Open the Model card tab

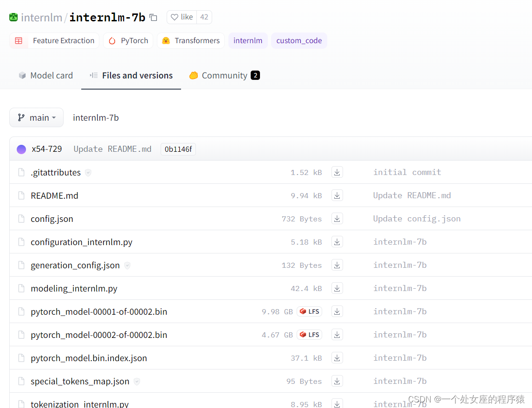[46, 75]
